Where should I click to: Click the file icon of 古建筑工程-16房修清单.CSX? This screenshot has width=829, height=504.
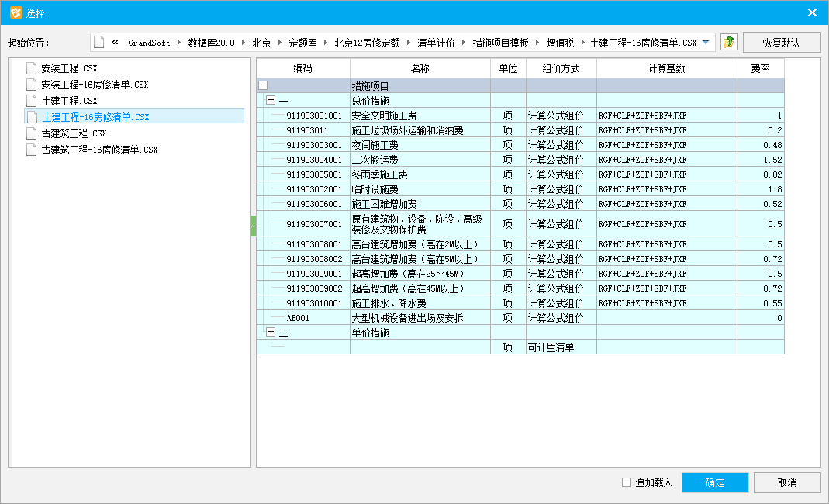click(32, 150)
